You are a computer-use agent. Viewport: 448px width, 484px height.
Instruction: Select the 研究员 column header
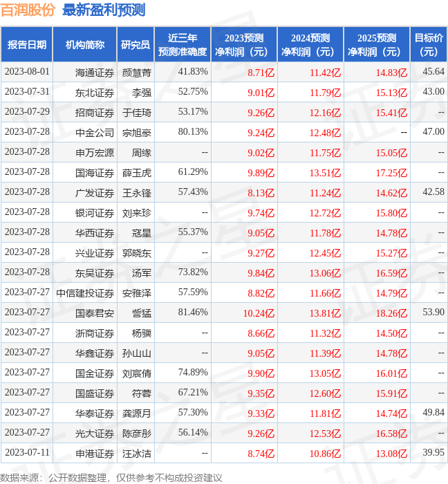(136, 44)
